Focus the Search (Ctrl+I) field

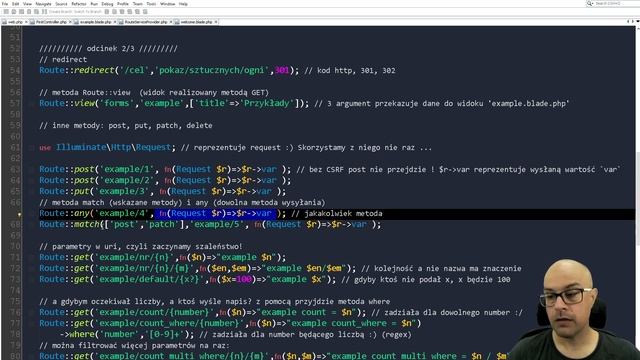pos(616,3)
